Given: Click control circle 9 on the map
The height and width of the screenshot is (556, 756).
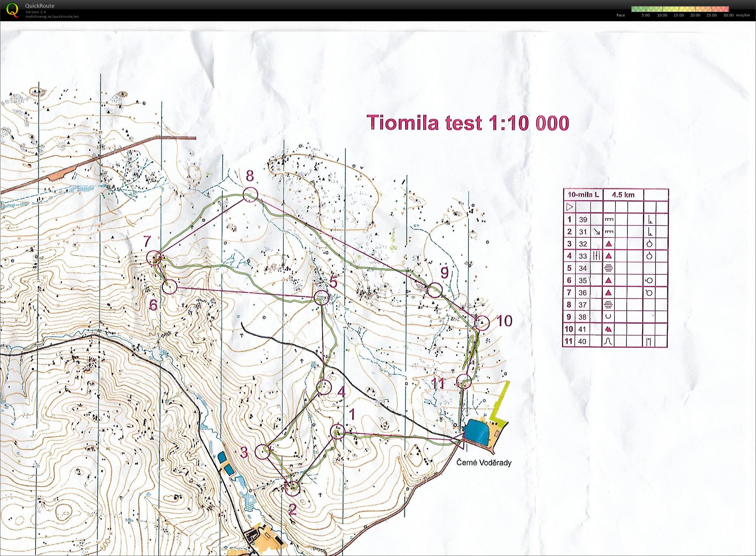Looking at the screenshot, I should pyautogui.click(x=434, y=290).
